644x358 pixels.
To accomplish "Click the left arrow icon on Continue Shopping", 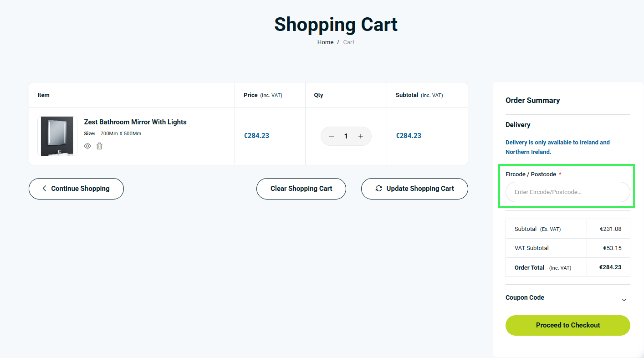I will (x=44, y=189).
